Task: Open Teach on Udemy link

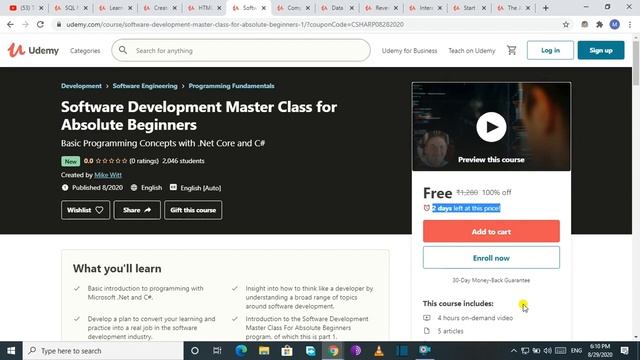Action: tap(472, 51)
